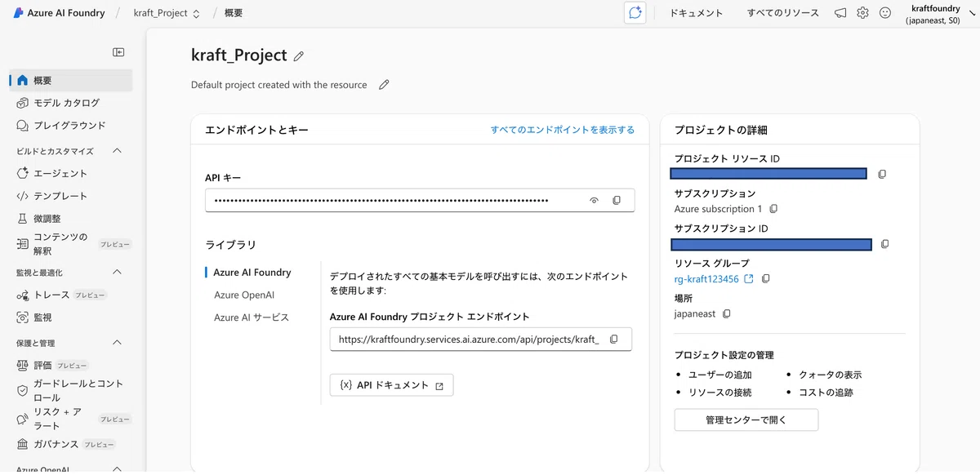The height and width of the screenshot is (475, 980).
Task: Copy the project resource ID
Action: coord(882,174)
